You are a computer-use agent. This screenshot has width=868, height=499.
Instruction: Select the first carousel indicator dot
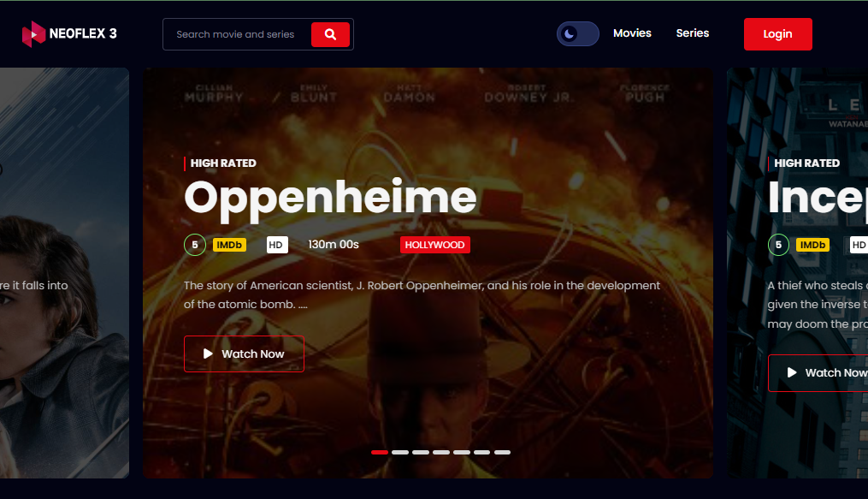379,451
